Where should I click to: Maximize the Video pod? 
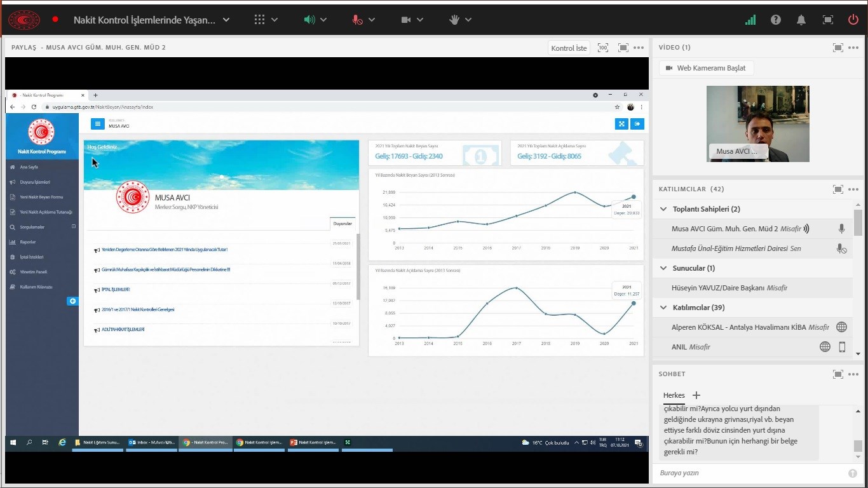coord(838,48)
